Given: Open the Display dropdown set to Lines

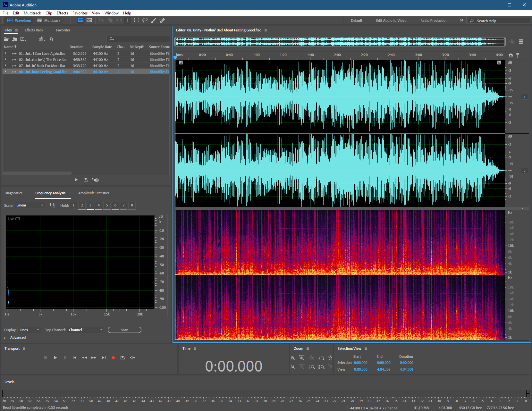Looking at the screenshot, I should tap(29, 330).
